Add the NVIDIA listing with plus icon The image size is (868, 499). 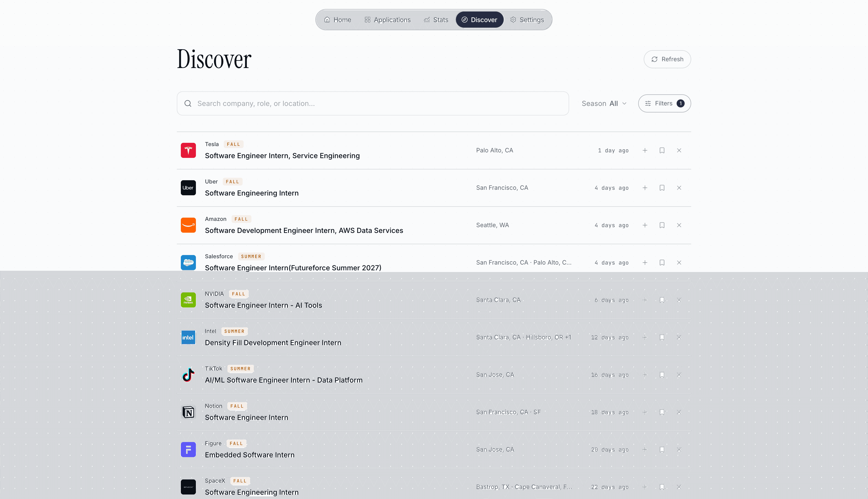pyautogui.click(x=645, y=300)
